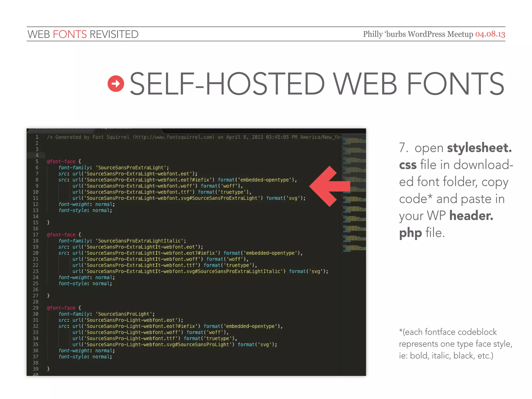Click the closing brace on line 39
Viewport: 532px width, 399px height.
pos(48,369)
